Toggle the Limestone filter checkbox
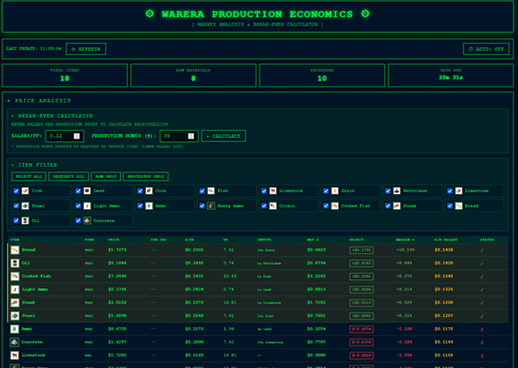This screenshot has height=368, width=518. pos(450,191)
